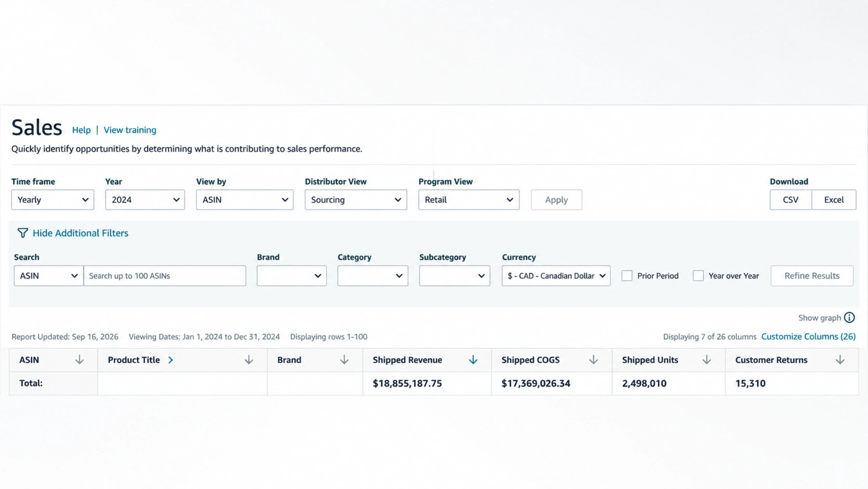The width and height of the screenshot is (868, 489).
Task: Click total Shipped Revenue $18,855,187.75
Action: (x=407, y=383)
